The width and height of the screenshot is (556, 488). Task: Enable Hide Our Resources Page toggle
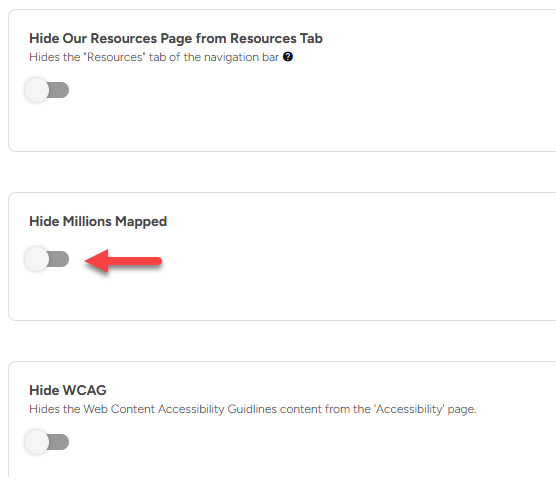(47, 90)
